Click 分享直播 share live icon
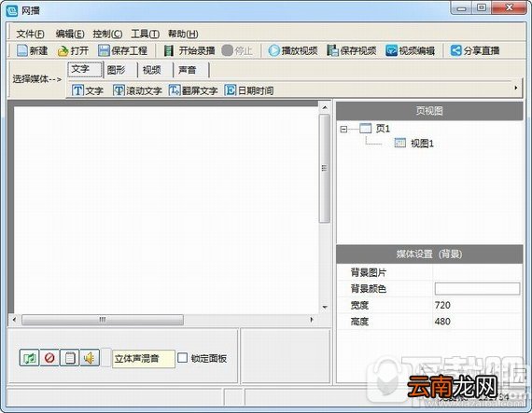The width and height of the screenshot is (532, 413). [x=455, y=51]
